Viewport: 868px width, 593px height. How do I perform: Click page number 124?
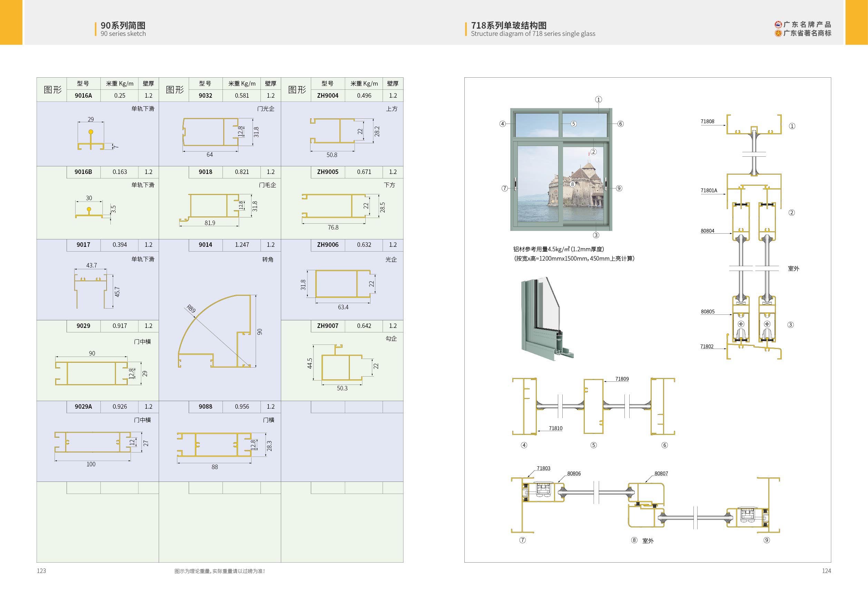tap(826, 571)
